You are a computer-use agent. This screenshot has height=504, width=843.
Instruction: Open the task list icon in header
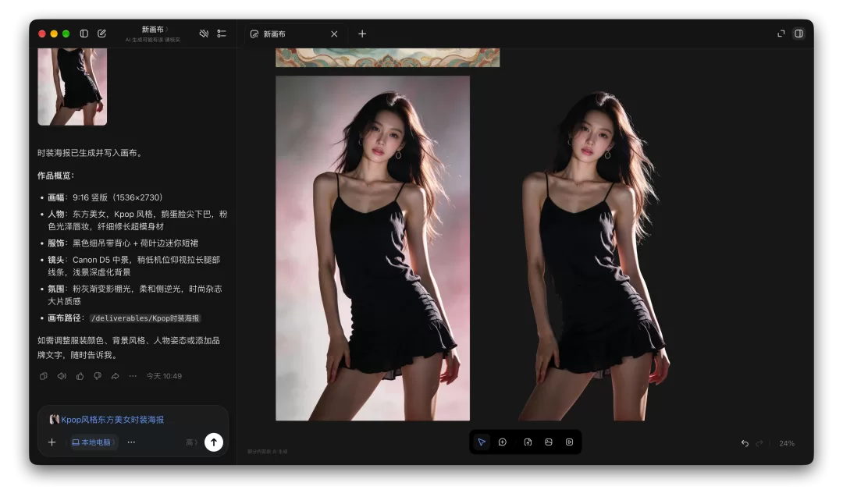pyautogui.click(x=222, y=34)
